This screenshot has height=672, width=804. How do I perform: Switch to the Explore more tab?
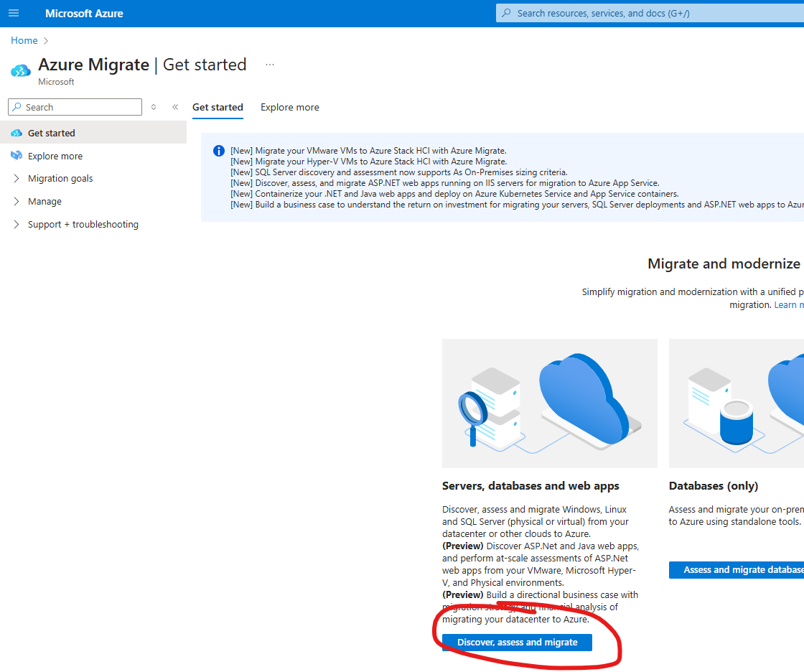coord(289,107)
